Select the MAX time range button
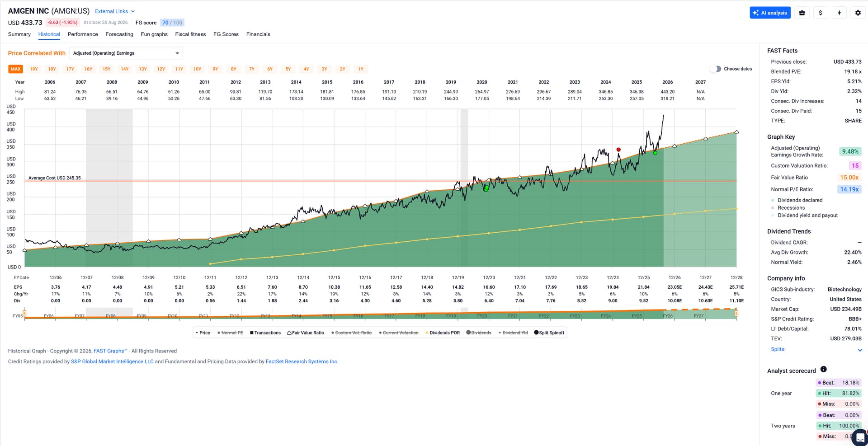This screenshot has height=446, width=868. (16, 69)
